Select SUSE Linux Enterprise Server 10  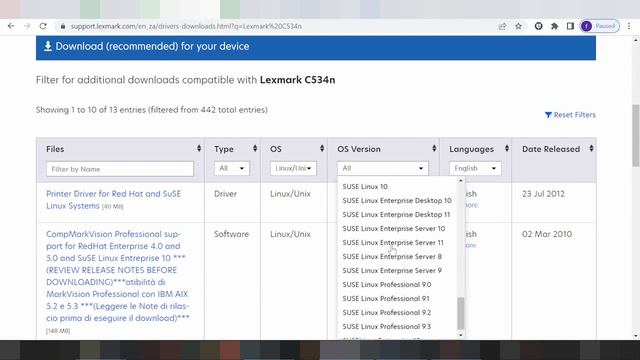pos(397,229)
